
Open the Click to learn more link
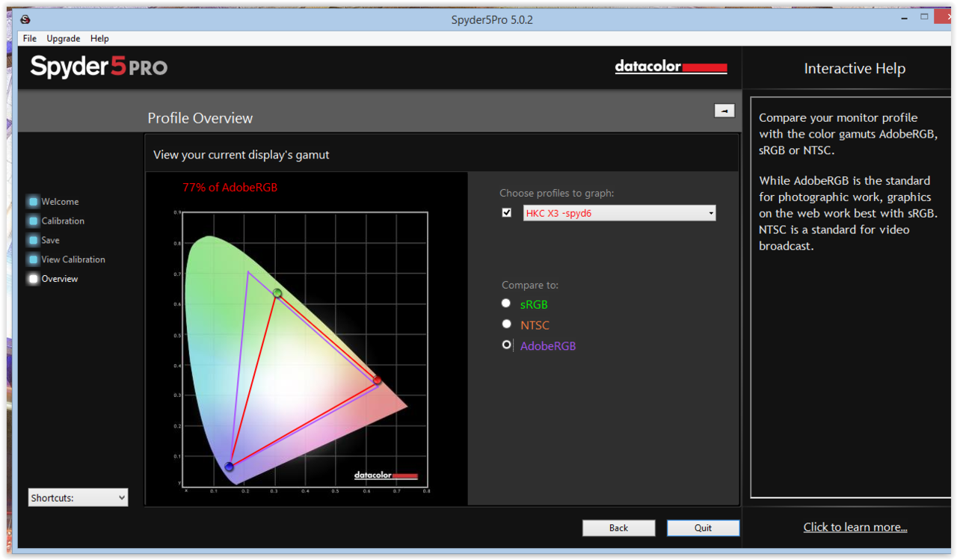click(855, 527)
